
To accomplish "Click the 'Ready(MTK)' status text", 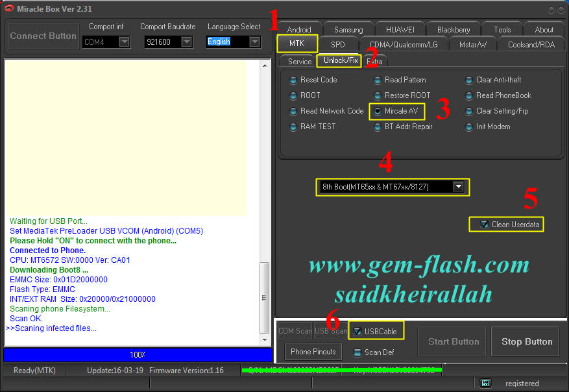I will point(34,371).
